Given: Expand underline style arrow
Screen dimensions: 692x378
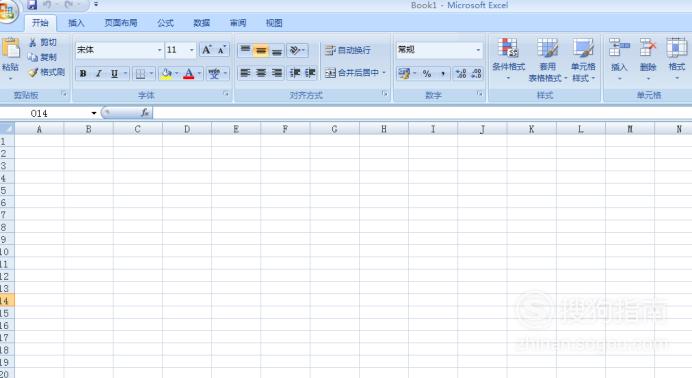Looking at the screenshot, I should 125,74.
